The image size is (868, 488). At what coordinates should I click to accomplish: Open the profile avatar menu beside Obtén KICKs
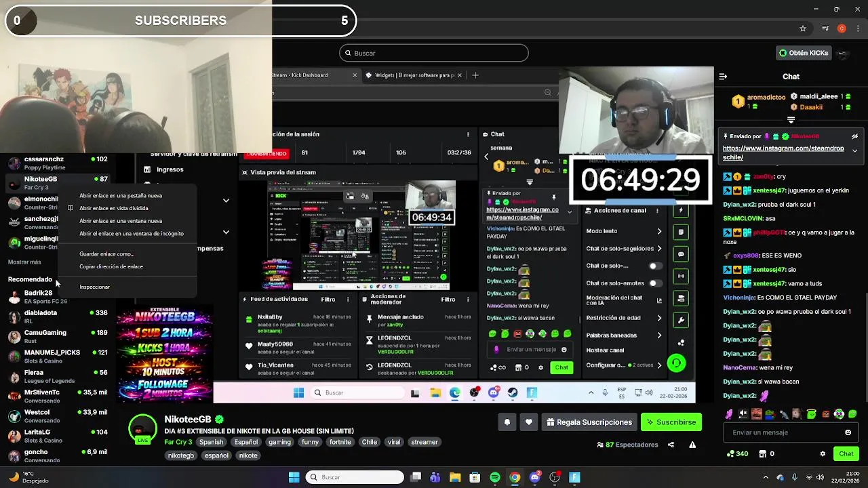tap(844, 53)
